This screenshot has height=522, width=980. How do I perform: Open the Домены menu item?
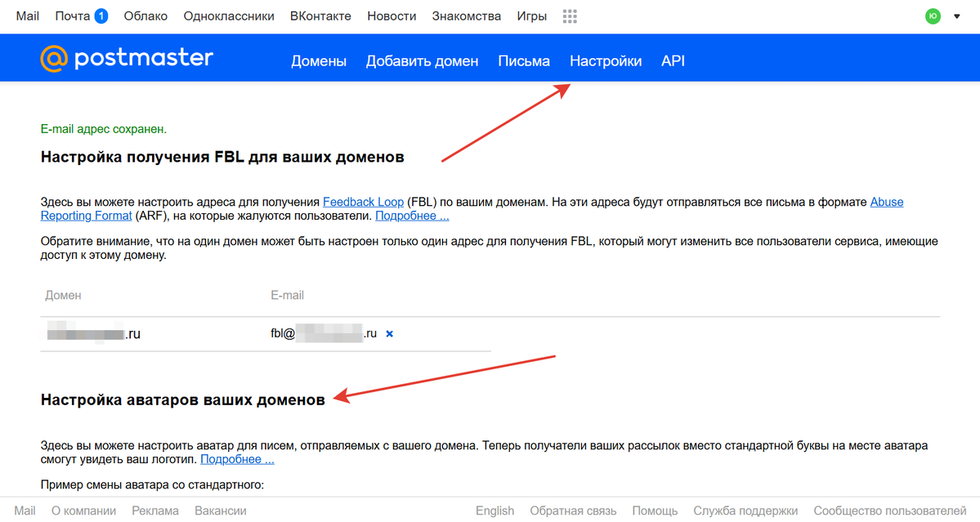319,61
